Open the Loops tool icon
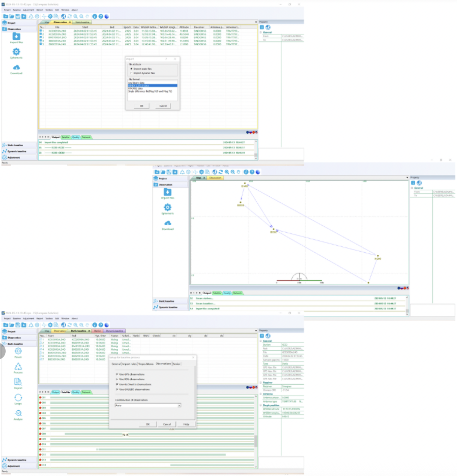457x476 pixels. [x=18, y=398]
